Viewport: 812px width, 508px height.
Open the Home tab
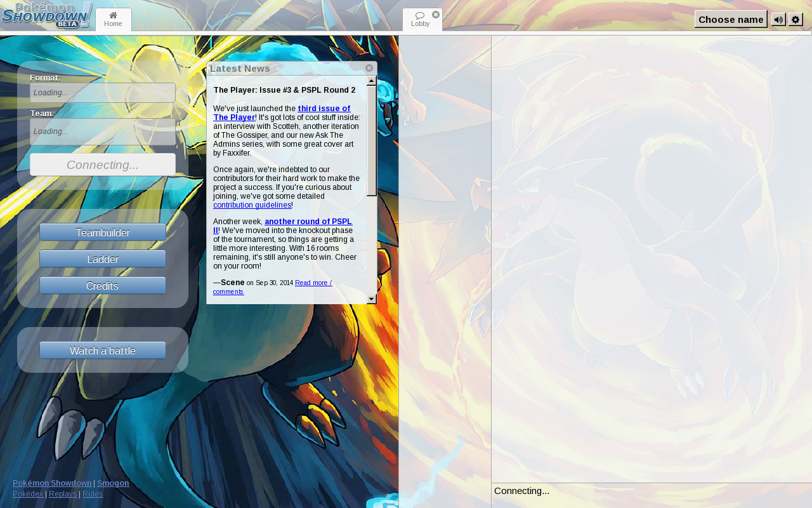(x=113, y=20)
